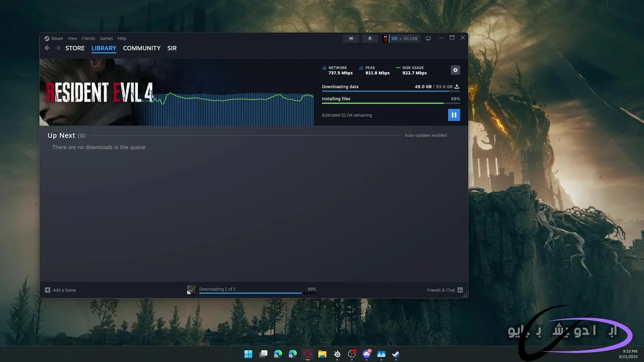Viewport: 644px width, 362px height.
Task: Click the PEAK 811.8 Mbps stat
Action: pyautogui.click(x=375, y=70)
